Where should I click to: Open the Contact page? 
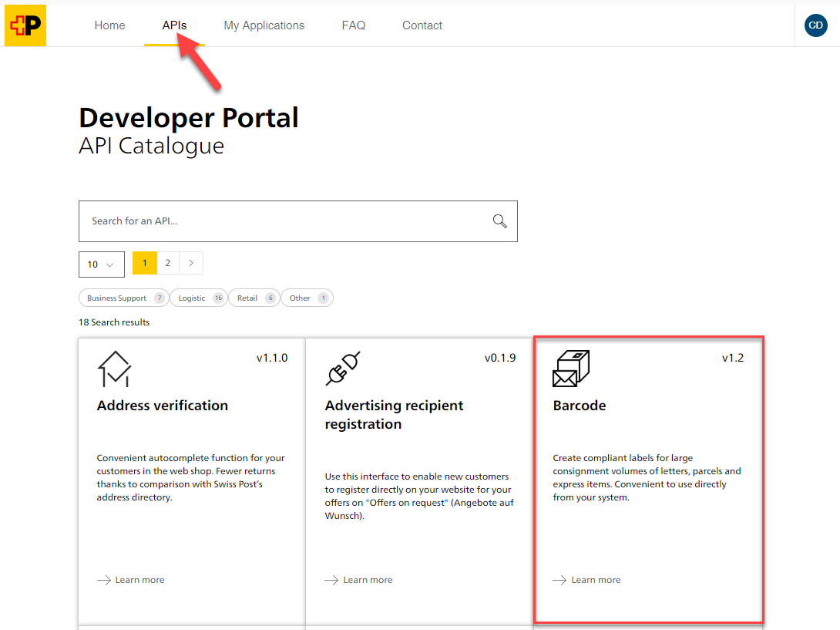coord(422,25)
